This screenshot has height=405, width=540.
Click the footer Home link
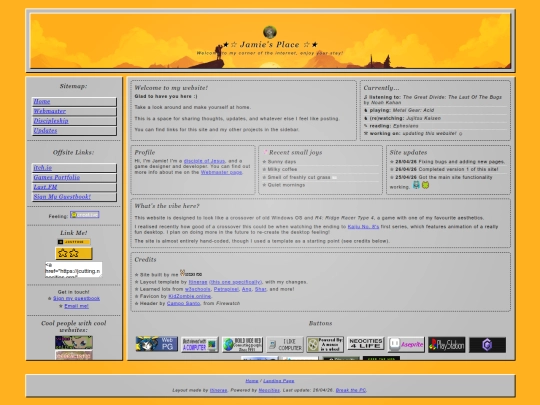pyautogui.click(x=252, y=381)
